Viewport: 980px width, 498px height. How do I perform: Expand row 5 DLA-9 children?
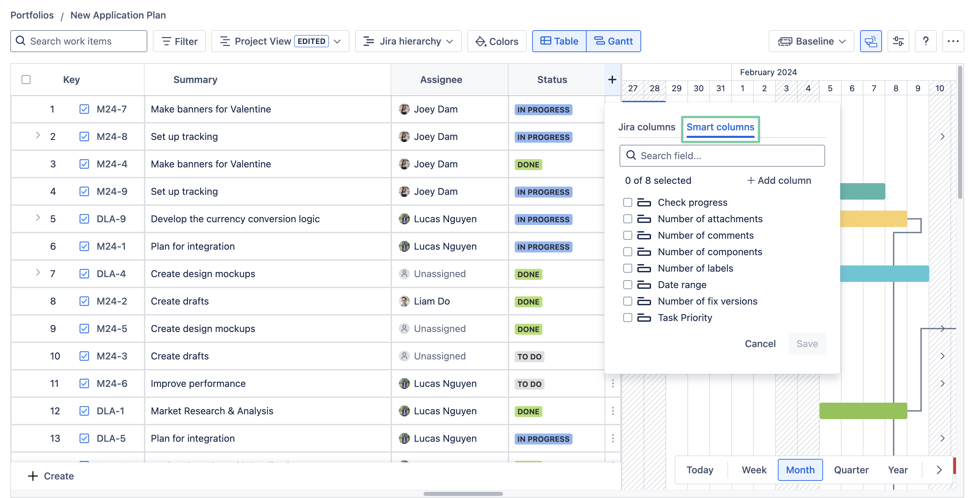pos(38,218)
